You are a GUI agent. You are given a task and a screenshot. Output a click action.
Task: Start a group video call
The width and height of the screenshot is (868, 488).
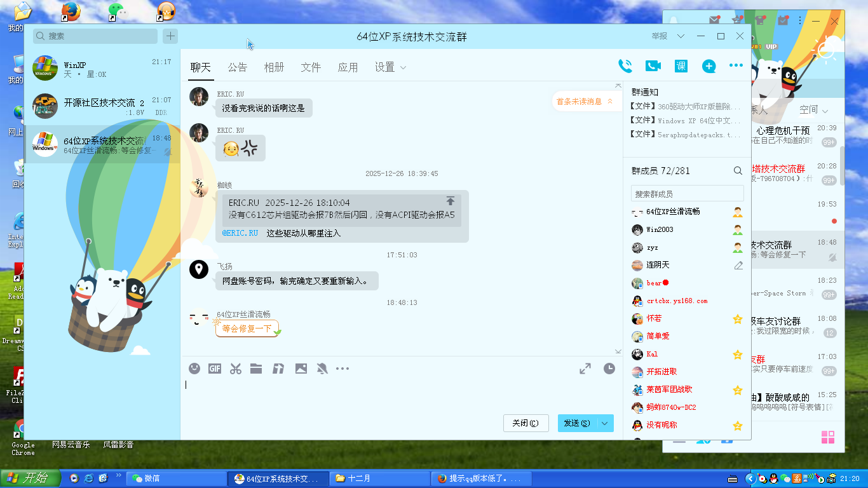653,66
